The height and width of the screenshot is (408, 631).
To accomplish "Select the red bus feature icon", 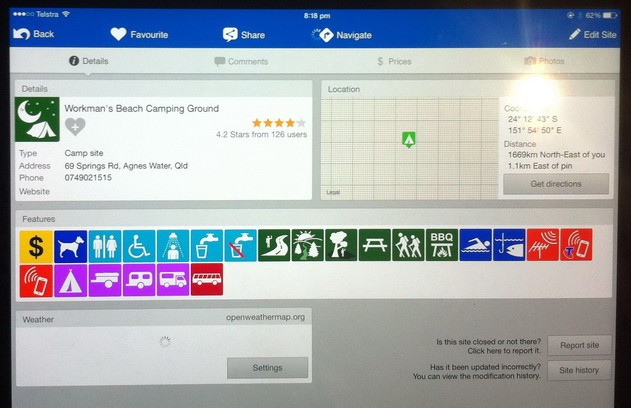I will click(206, 280).
